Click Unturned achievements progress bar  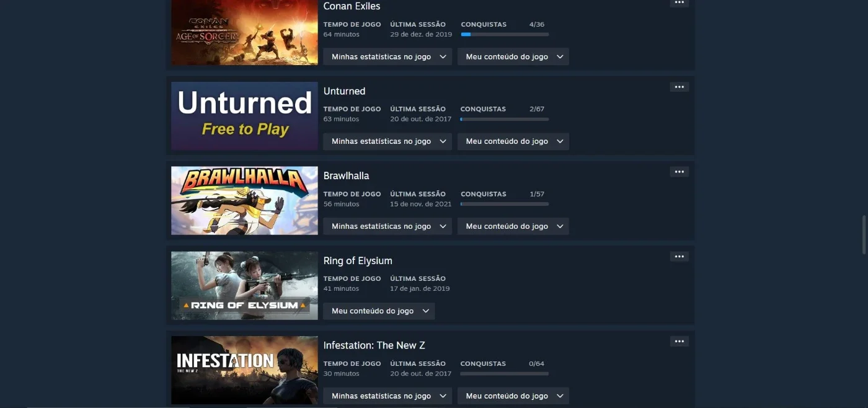[505, 119]
